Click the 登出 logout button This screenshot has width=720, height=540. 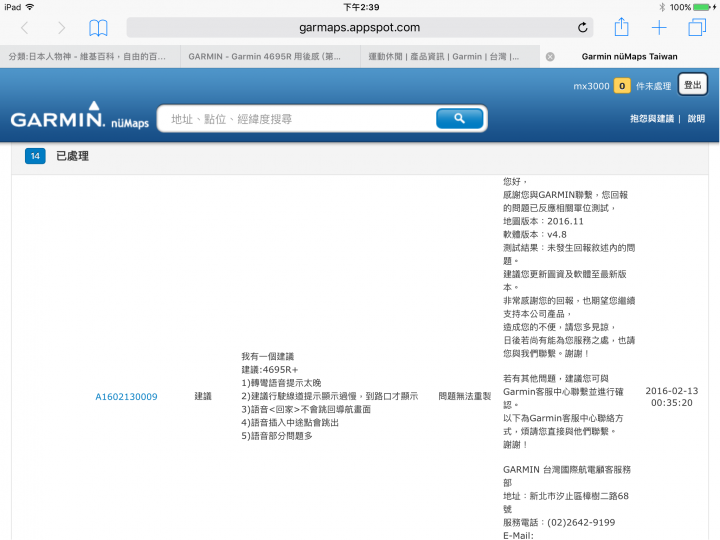(x=692, y=85)
